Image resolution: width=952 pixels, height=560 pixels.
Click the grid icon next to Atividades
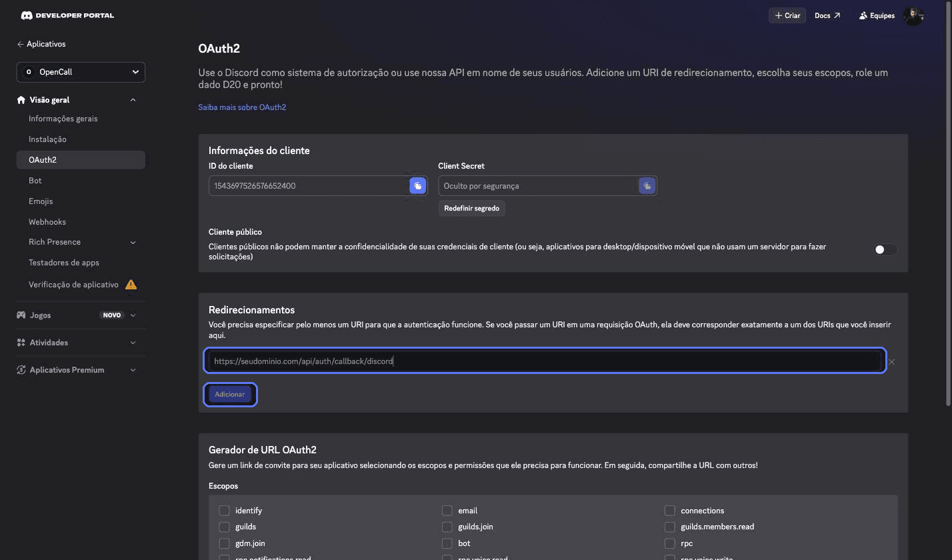[21, 343]
